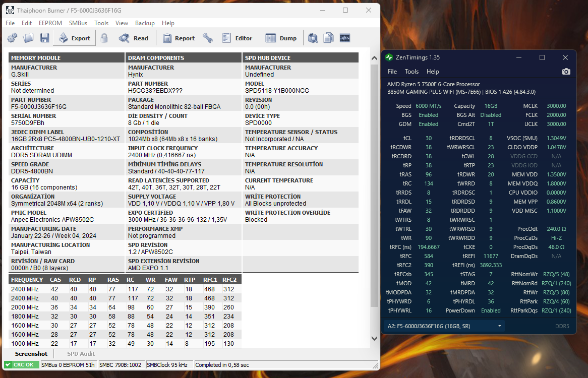Open the File menu in ZenTimings
The width and height of the screenshot is (588, 378).
pos(392,71)
